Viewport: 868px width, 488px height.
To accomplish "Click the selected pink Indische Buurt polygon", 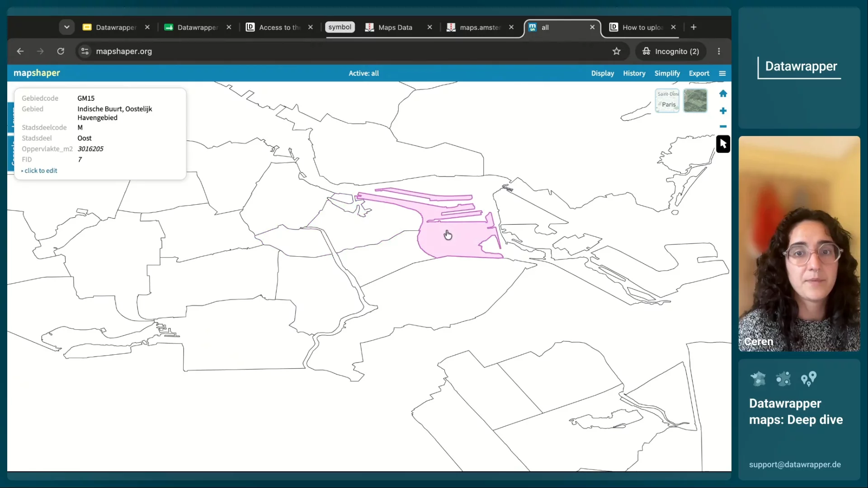I will point(448,235).
